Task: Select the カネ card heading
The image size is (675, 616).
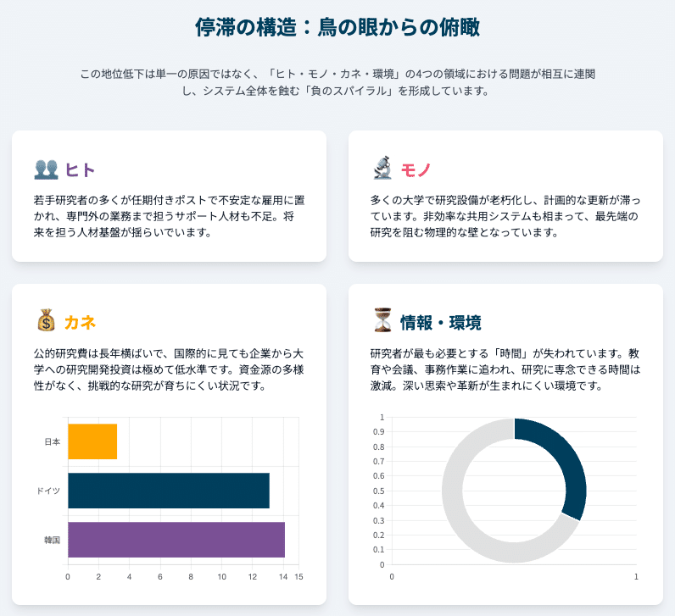Action: pyautogui.click(x=80, y=322)
